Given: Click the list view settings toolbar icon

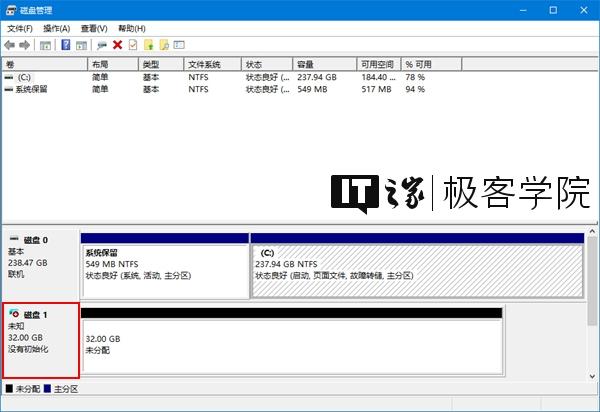Looking at the screenshot, I should coord(179,45).
